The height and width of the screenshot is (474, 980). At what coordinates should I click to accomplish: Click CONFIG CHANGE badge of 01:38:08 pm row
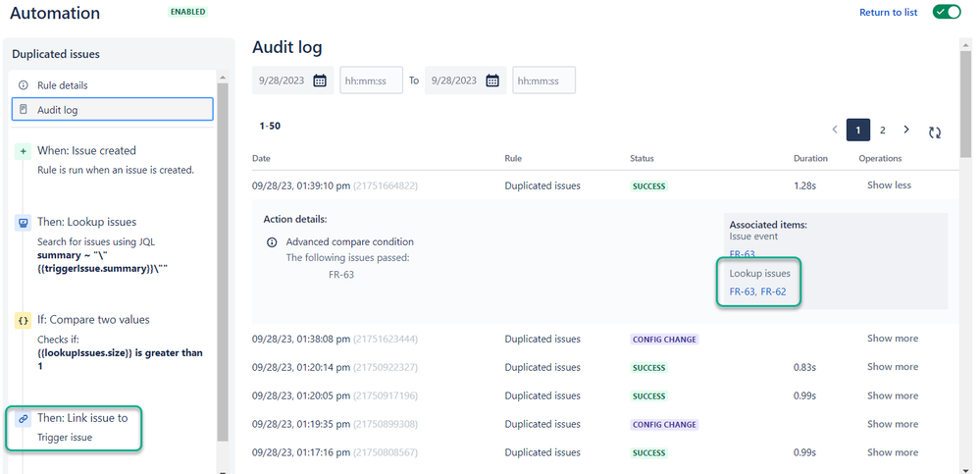pyautogui.click(x=664, y=340)
